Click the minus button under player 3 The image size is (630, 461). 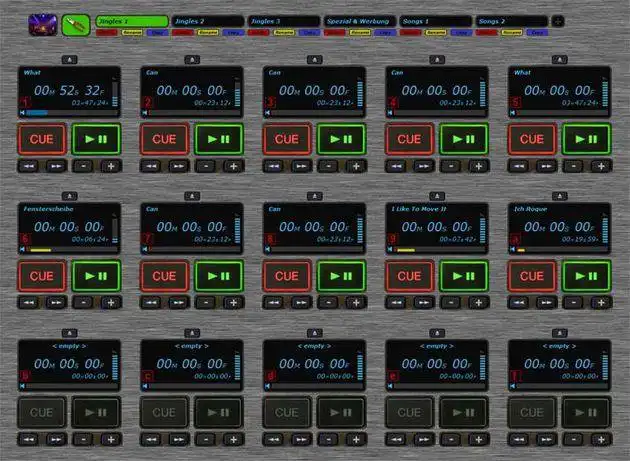coord(329,166)
